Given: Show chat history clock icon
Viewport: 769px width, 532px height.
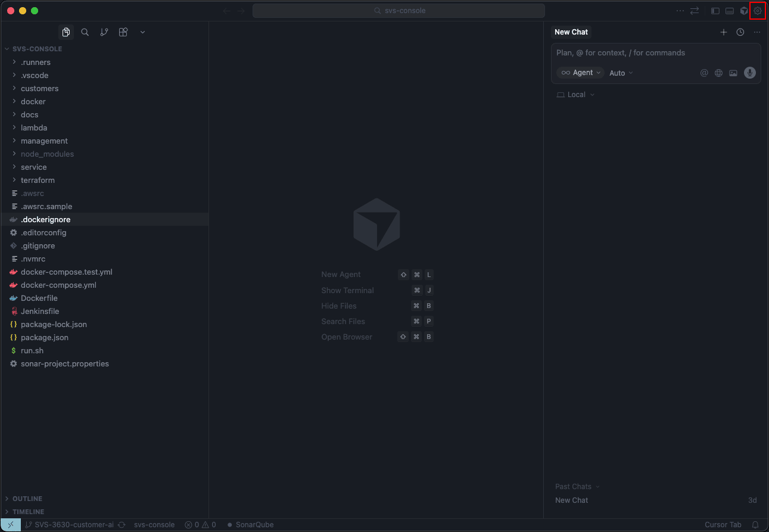Looking at the screenshot, I should point(740,32).
